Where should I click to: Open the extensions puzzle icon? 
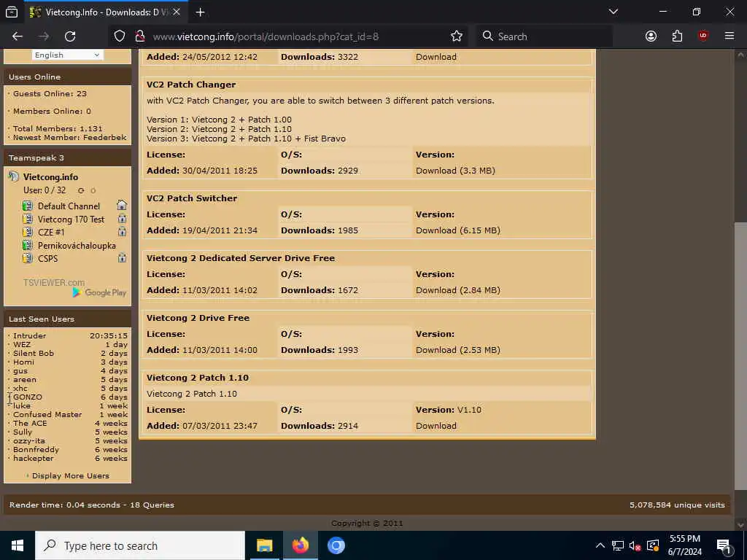point(677,36)
